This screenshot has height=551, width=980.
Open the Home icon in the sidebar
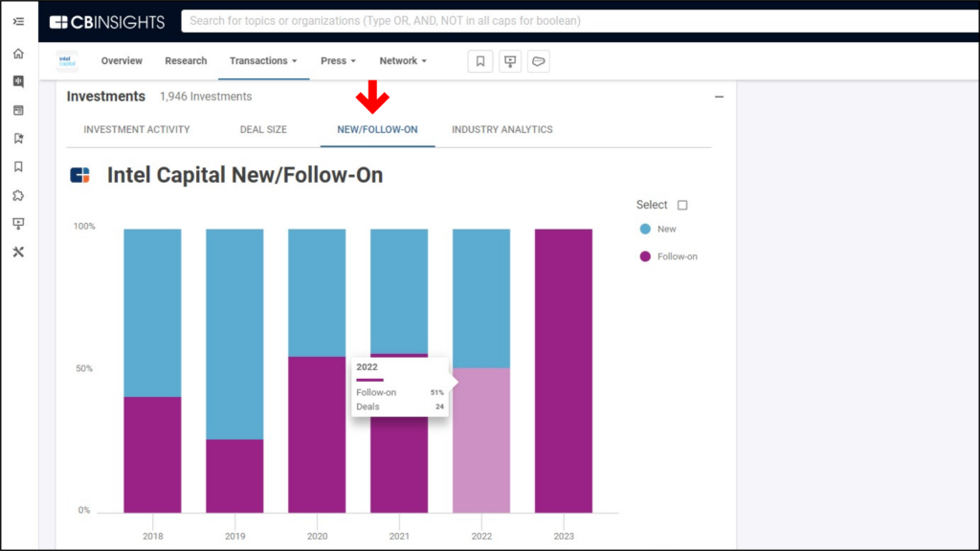[x=19, y=54]
